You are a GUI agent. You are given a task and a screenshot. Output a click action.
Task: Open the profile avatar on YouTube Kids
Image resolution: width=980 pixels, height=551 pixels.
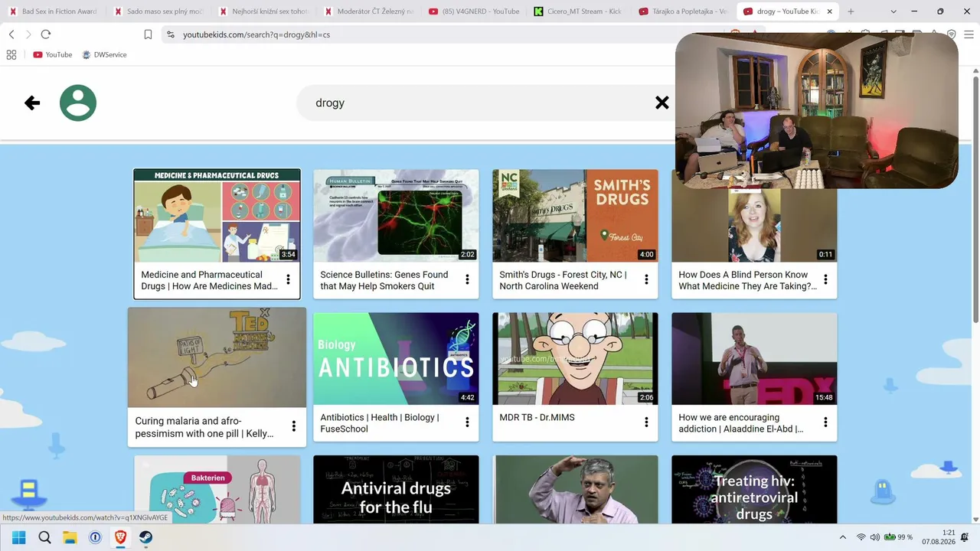78,103
